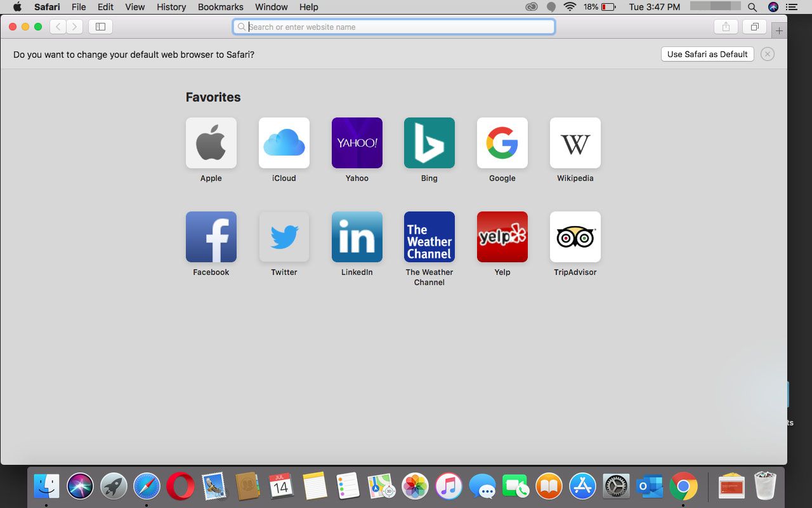Open the Apple favorite tile
The image size is (812, 508).
(x=211, y=143)
